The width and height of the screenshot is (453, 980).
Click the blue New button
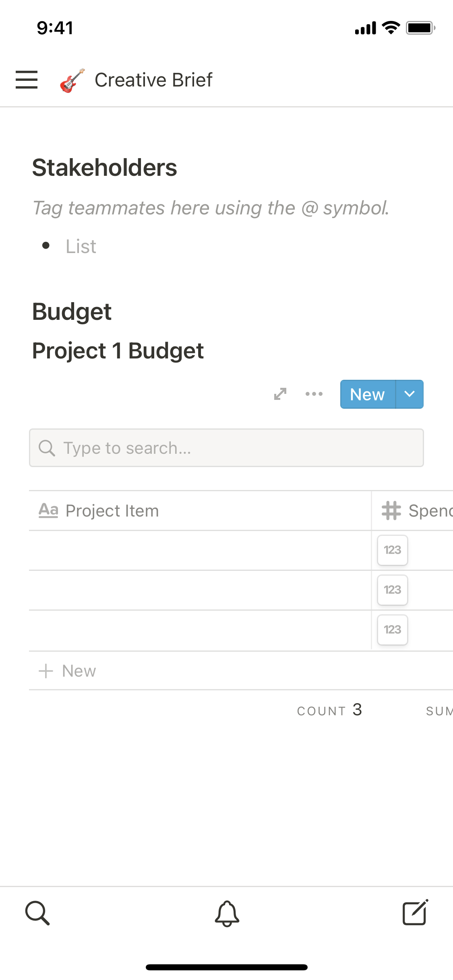pos(368,394)
